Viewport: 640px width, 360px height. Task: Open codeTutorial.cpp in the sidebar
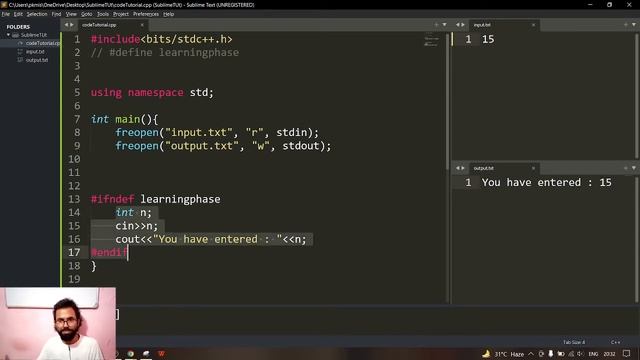(x=42, y=43)
